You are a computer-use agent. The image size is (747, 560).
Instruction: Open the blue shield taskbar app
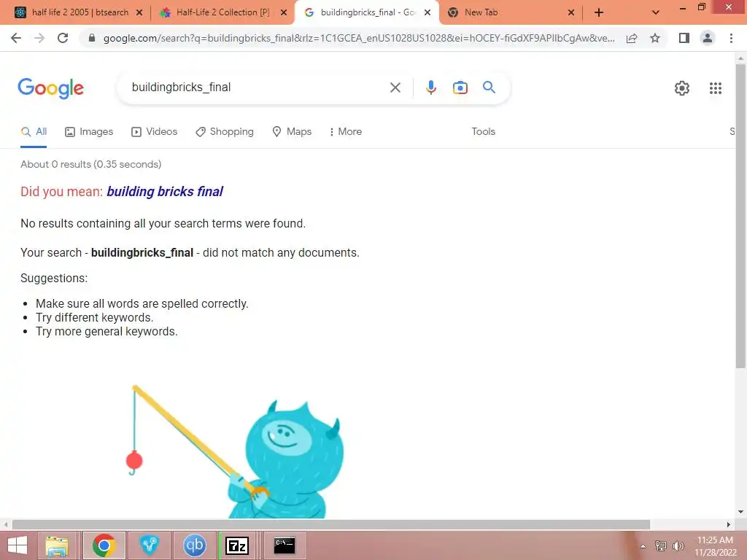[x=149, y=545]
